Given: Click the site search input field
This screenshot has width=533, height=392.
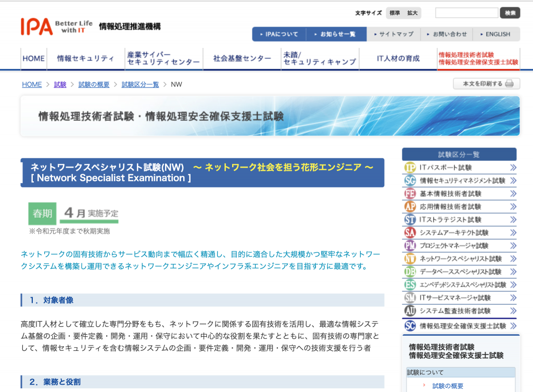Looking at the screenshot, I should click(467, 13).
